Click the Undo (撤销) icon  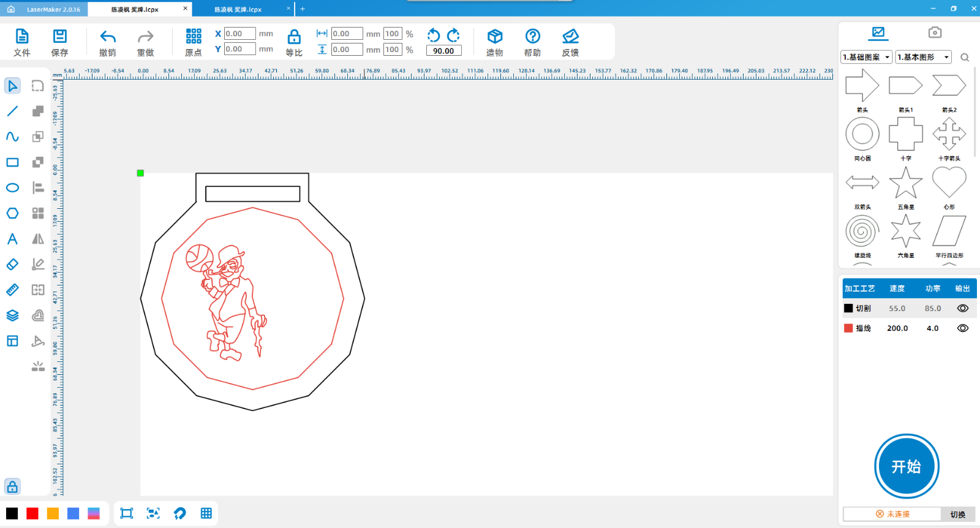(108, 37)
